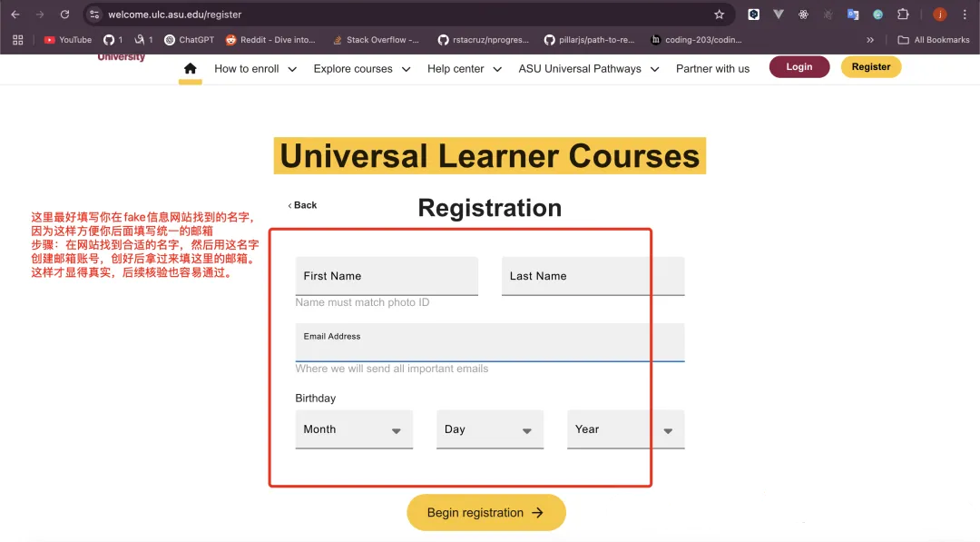
Task: Click the Login button
Action: [799, 67]
